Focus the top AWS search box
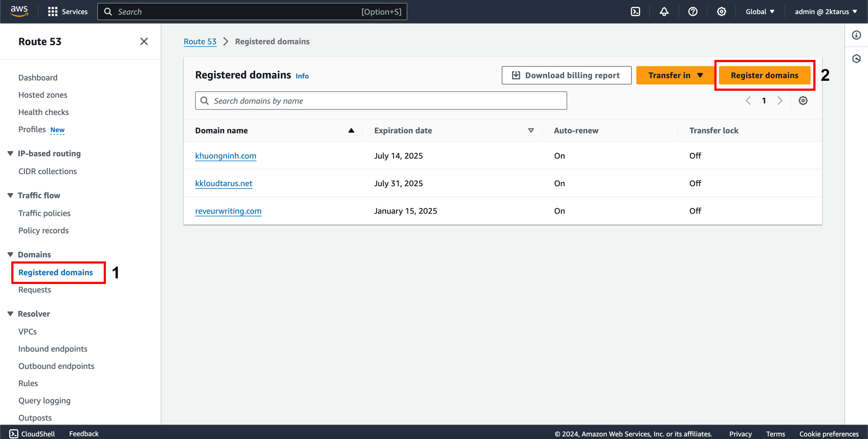868x439 pixels. [x=252, y=12]
